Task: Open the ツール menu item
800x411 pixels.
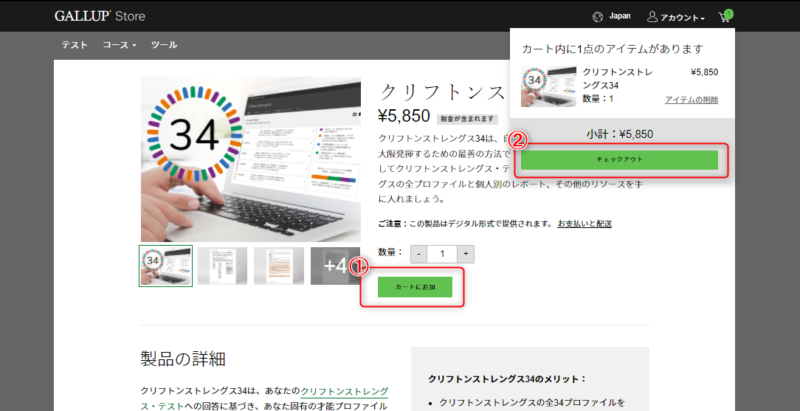Action: click(x=164, y=45)
